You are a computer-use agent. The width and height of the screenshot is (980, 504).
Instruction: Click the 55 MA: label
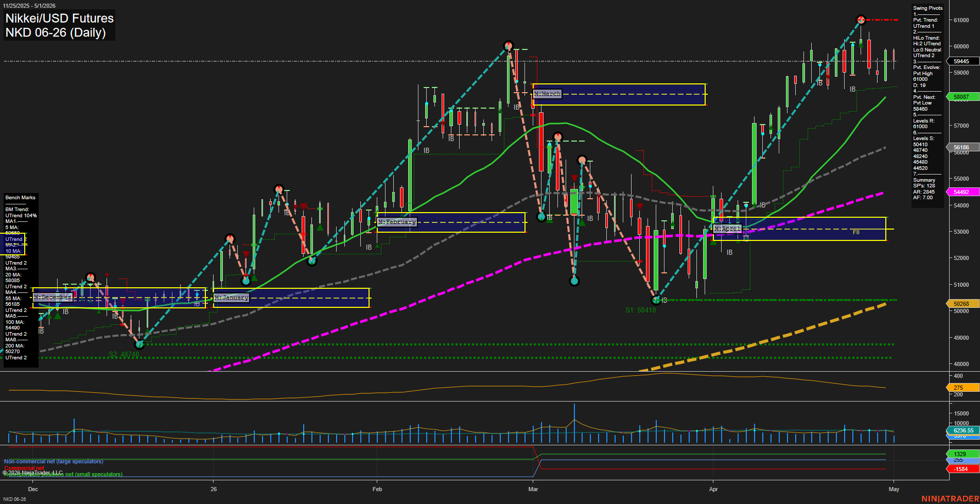(13, 299)
